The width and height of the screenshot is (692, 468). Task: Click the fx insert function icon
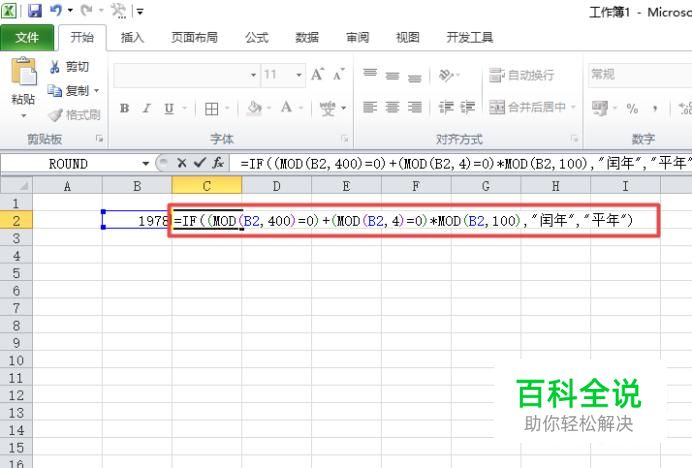[218, 163]
